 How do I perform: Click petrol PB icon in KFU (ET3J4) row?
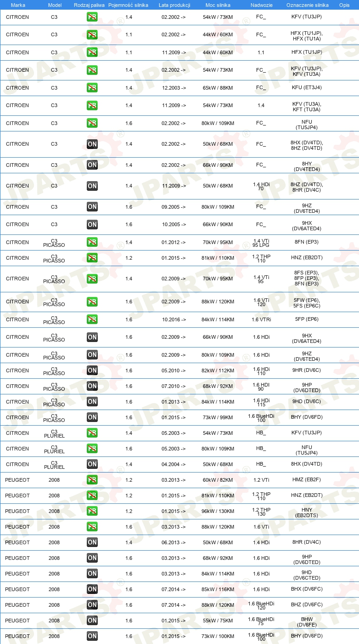pyautogui.click(x=92, y=88)
